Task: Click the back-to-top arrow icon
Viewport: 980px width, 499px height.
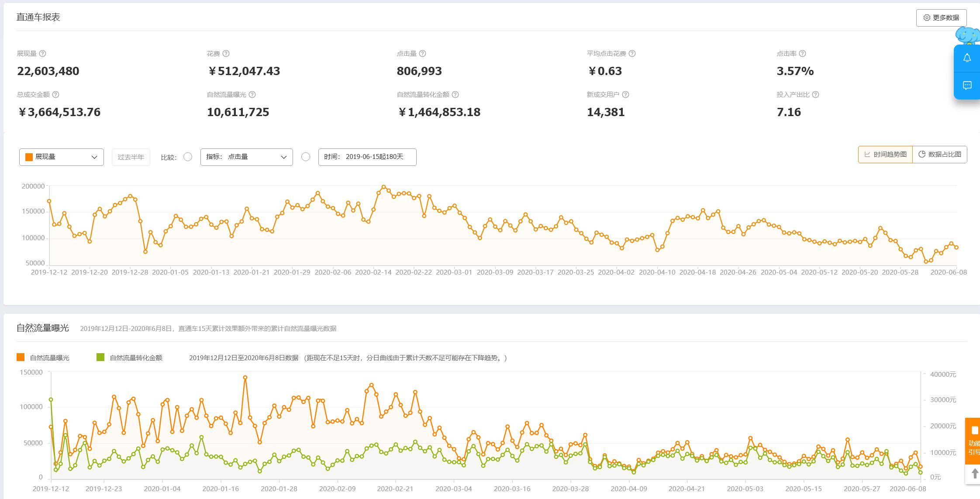Action: (974, 474)
